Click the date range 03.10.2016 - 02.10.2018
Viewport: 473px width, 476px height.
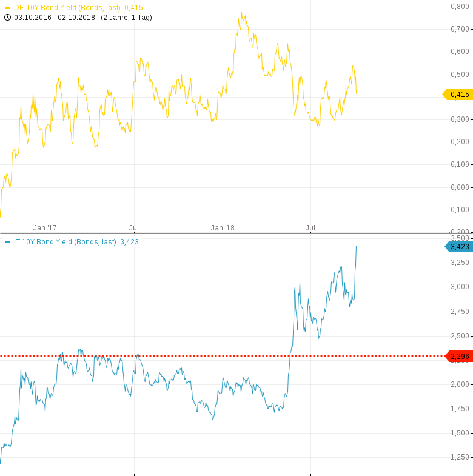coord(55,18)
